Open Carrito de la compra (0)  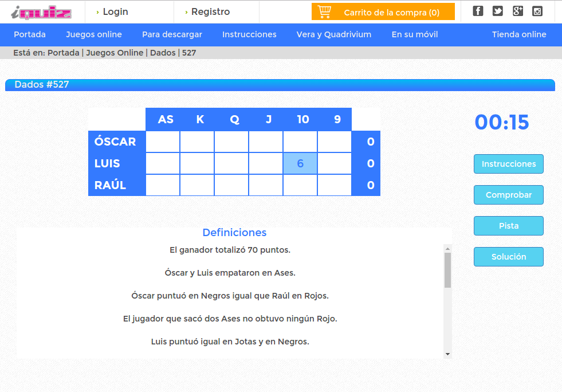click(383, 12)
